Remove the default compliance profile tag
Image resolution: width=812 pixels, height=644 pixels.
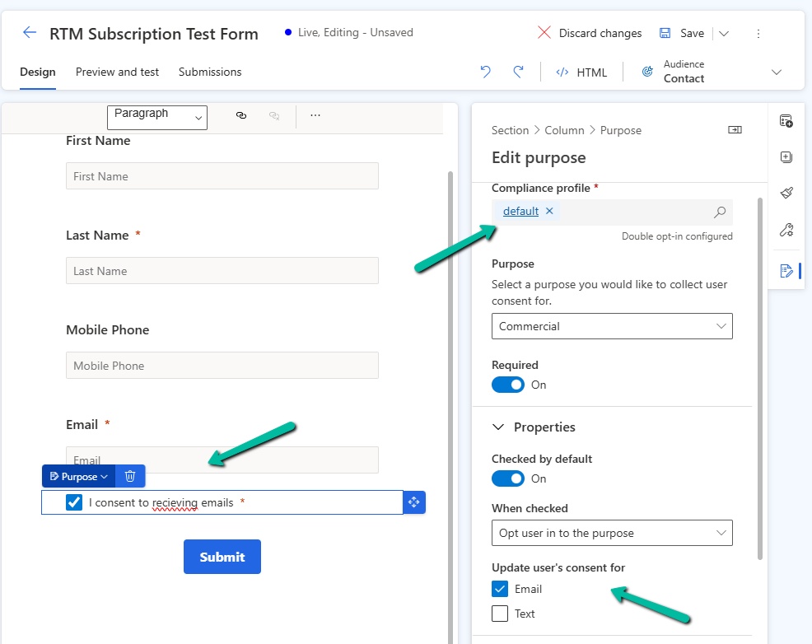pyautogui.click(x=549, y=212)
